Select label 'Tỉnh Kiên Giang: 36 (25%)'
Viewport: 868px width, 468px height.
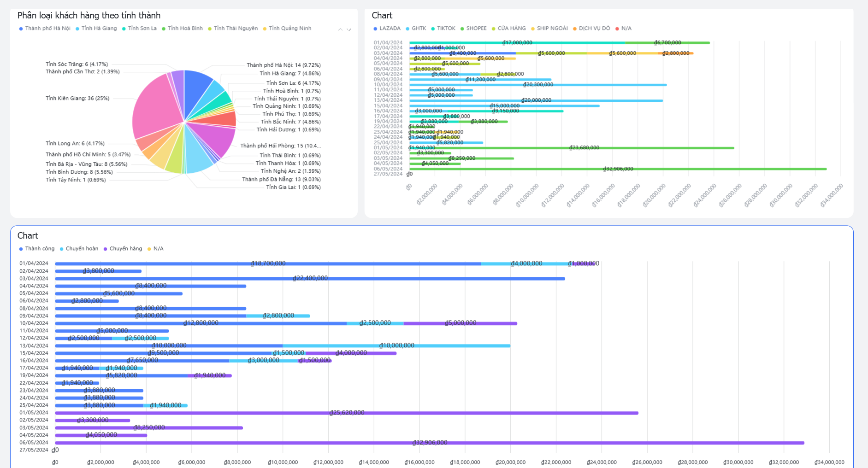77,99
